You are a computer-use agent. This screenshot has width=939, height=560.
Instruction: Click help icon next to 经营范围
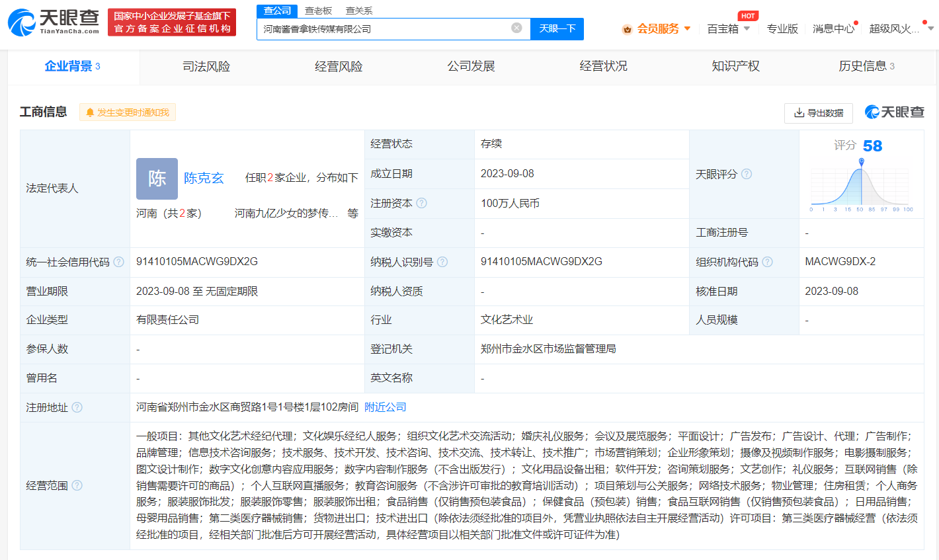point(77,485)
